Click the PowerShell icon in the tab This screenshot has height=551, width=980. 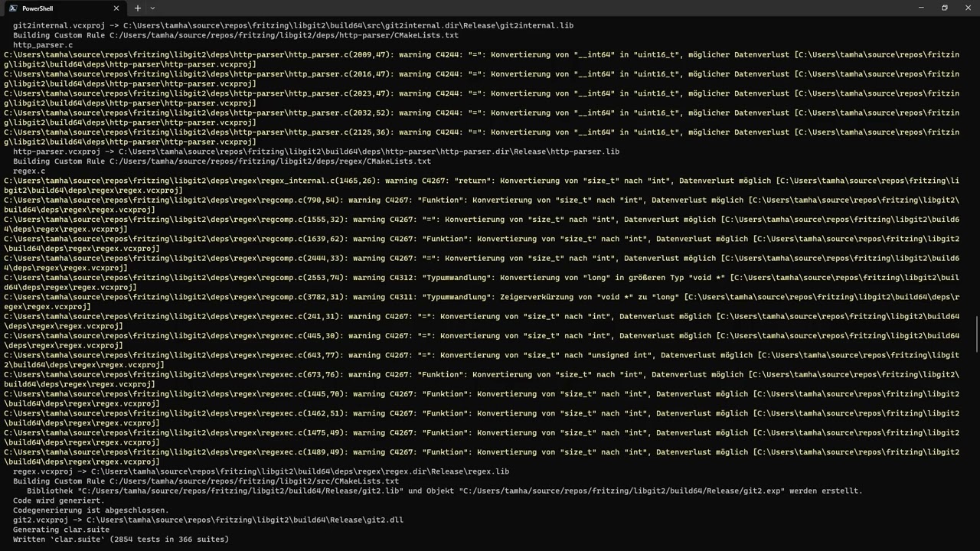click(x=13, y=8)
